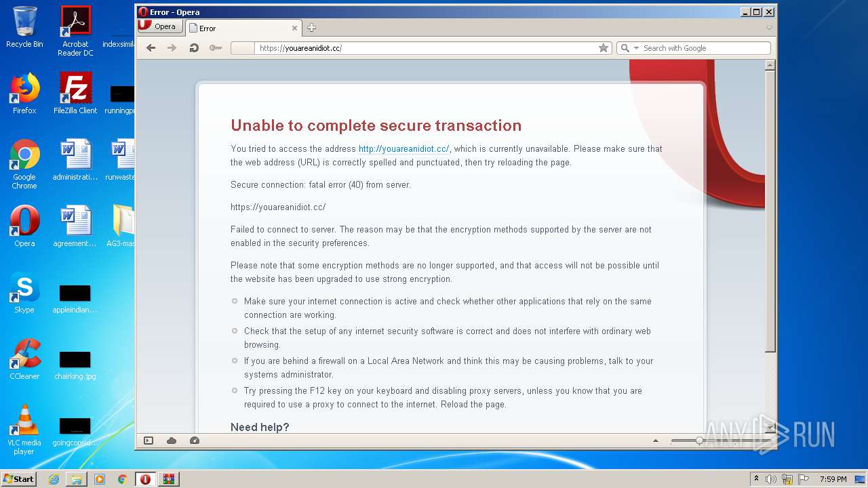Click the Opera taskbar button
Viewport: 868px width, 488px height.
[x=145, y=479]
